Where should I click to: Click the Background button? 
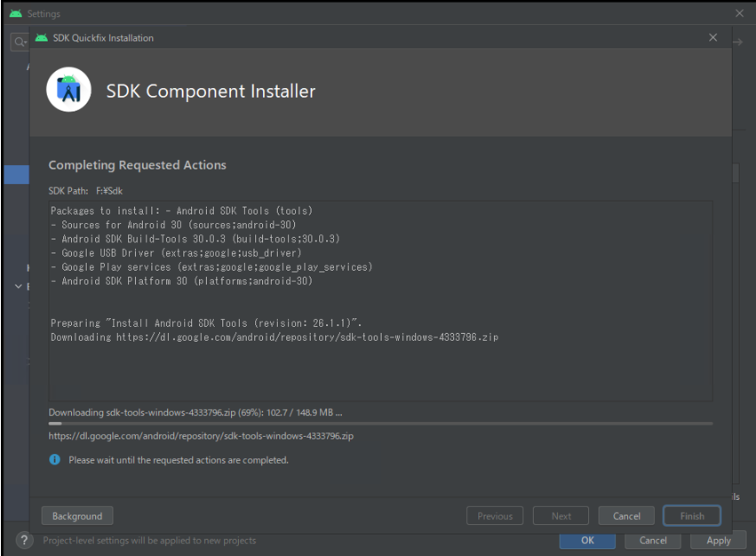(77, 515)
